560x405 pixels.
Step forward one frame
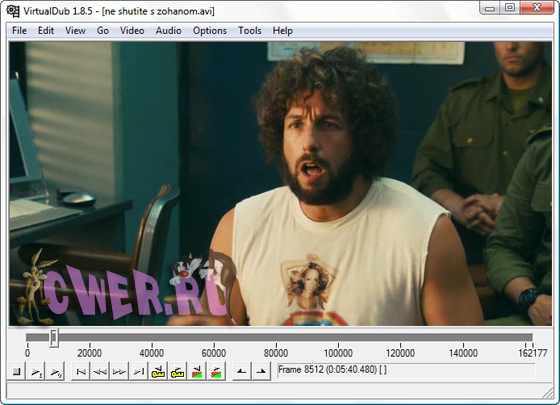(119, 372)
